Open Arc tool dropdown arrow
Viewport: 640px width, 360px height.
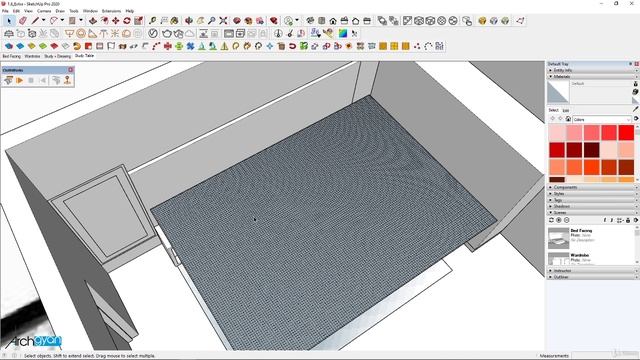(62, 20)
